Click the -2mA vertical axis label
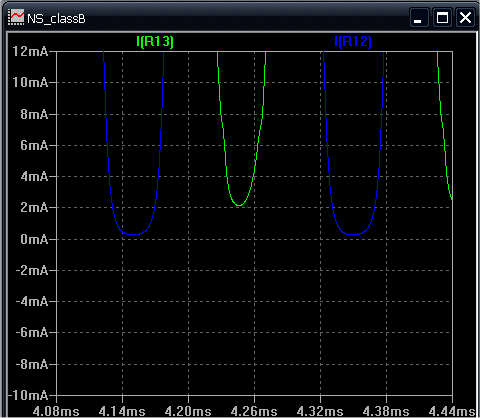The height and width of the screenshot is (418, 480). [32, 270]
